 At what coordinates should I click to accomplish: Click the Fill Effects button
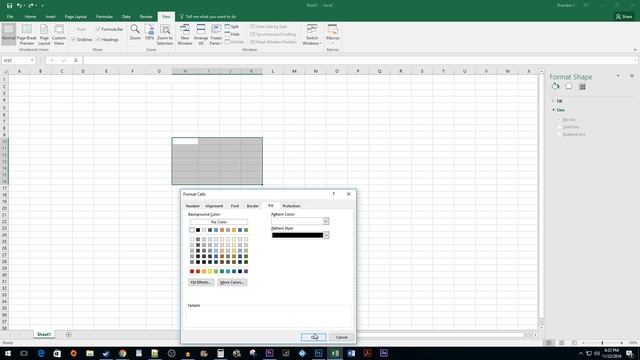coord(201,282)
